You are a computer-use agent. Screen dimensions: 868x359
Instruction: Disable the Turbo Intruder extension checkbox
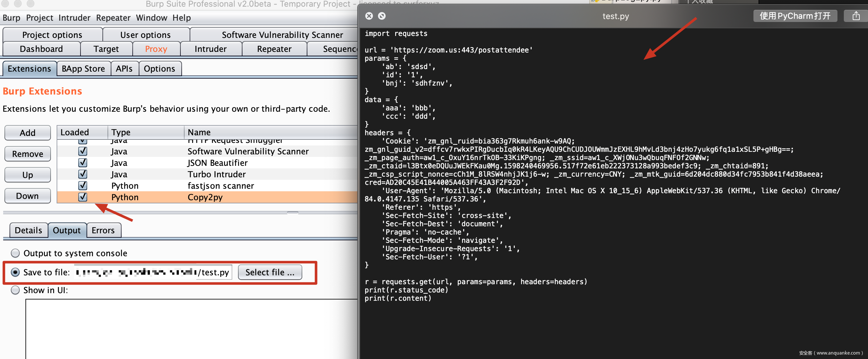pyautogui.click(x=82, y=174)
